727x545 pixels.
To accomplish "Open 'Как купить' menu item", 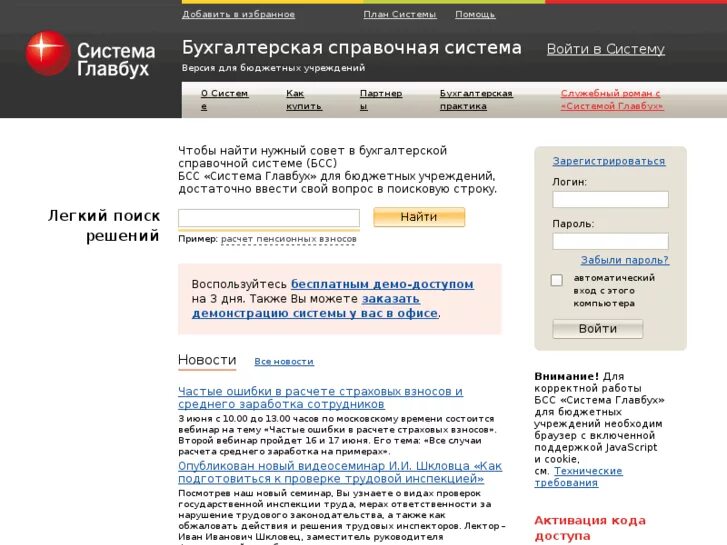I will (304, 100).
